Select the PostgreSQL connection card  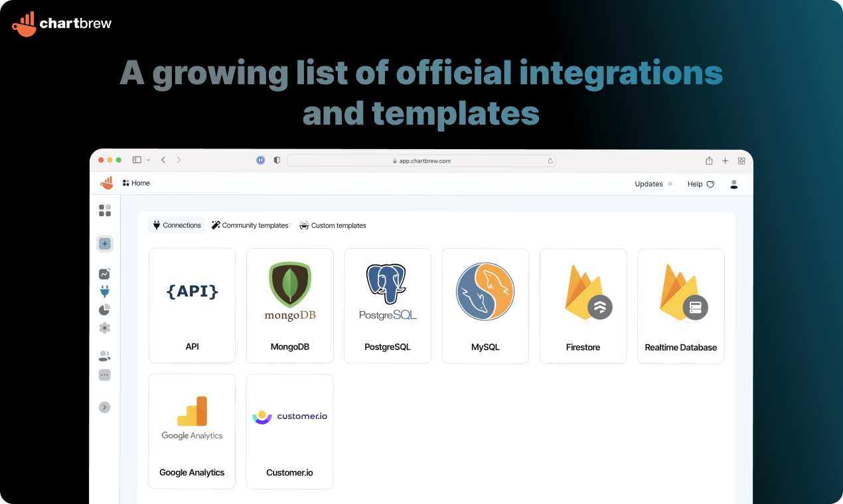click(388, 306)
